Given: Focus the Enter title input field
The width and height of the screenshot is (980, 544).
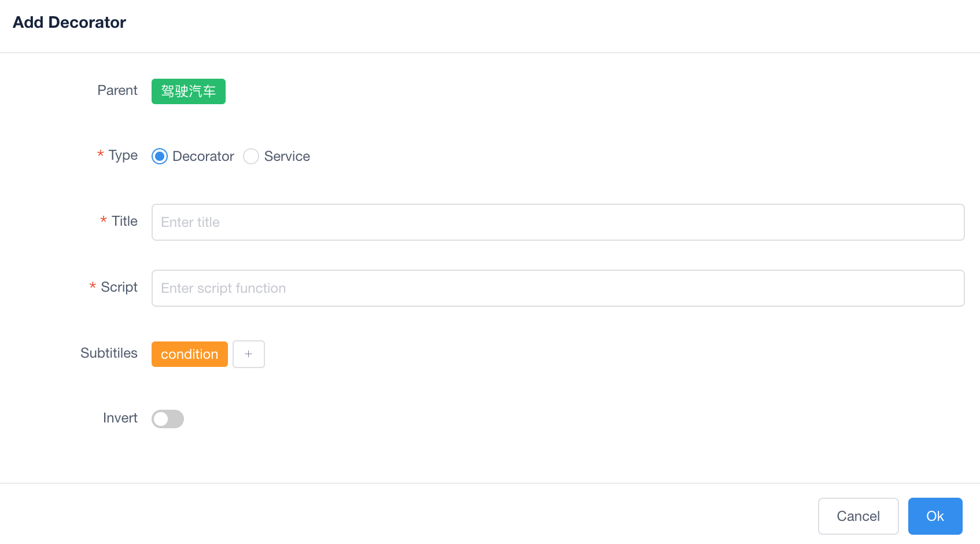Looking at the screenshot, I should coord(557,222).
